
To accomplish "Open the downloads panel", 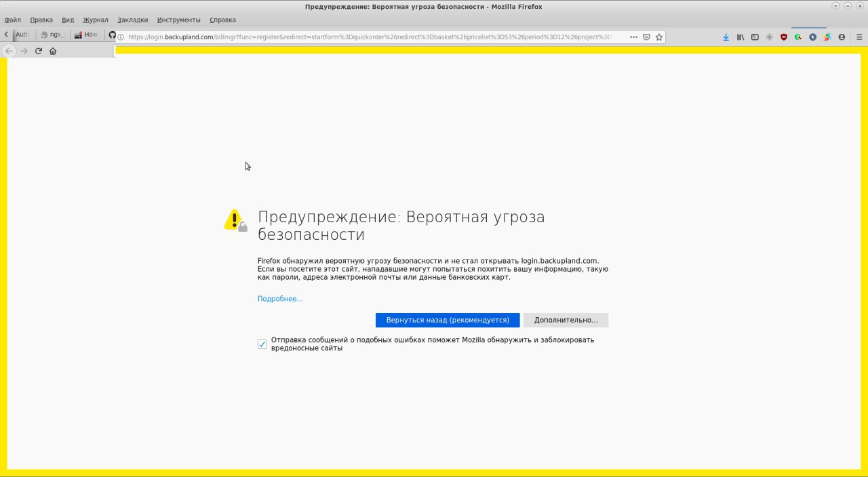I will coord(726,37).
